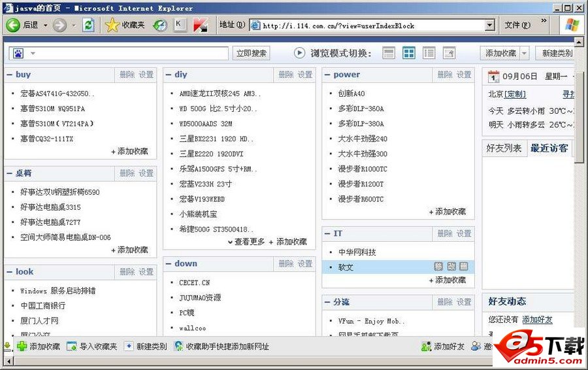588x370 pixels.
Task: Collapse the diy category block
Action: (169, 75)
